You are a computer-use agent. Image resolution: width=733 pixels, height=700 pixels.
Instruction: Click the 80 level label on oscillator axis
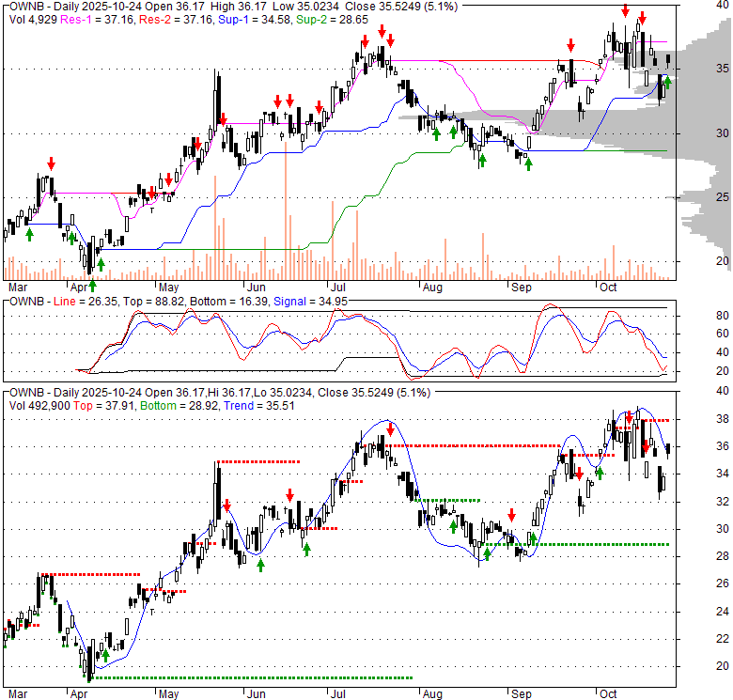[723, 316]
